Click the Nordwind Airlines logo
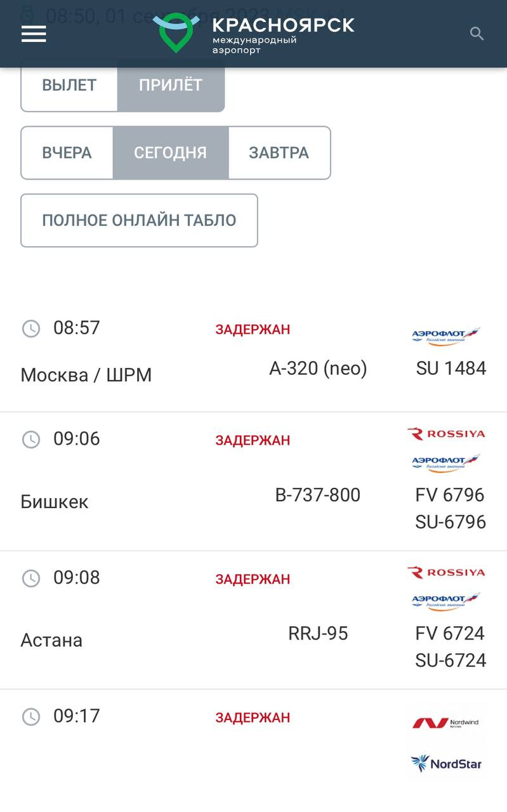 point(446,723)
